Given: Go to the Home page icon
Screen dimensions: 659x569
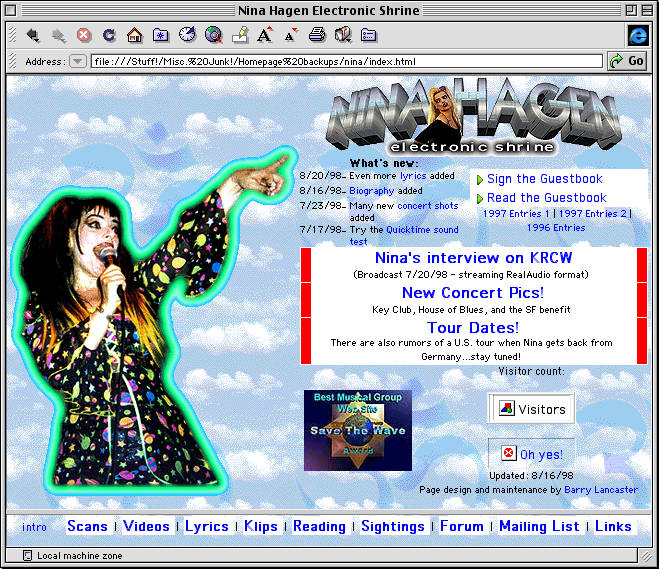Looking at the screenshot, I should [x=134, y=36].
